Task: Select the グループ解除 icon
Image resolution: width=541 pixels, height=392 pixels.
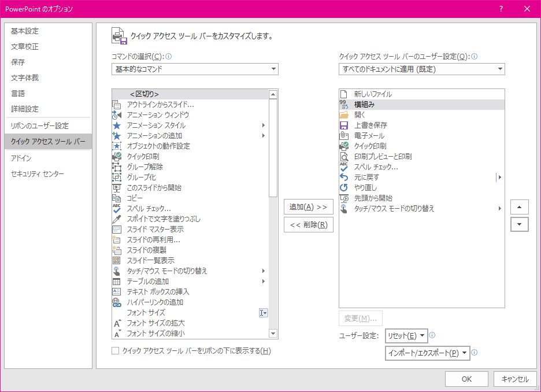Action: (x=117, y=167)
